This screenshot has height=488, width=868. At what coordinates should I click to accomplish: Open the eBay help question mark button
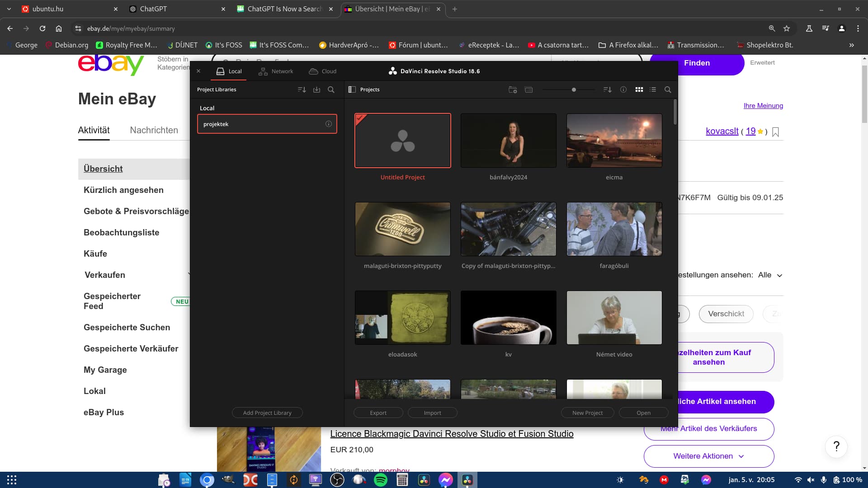point(836,446)
